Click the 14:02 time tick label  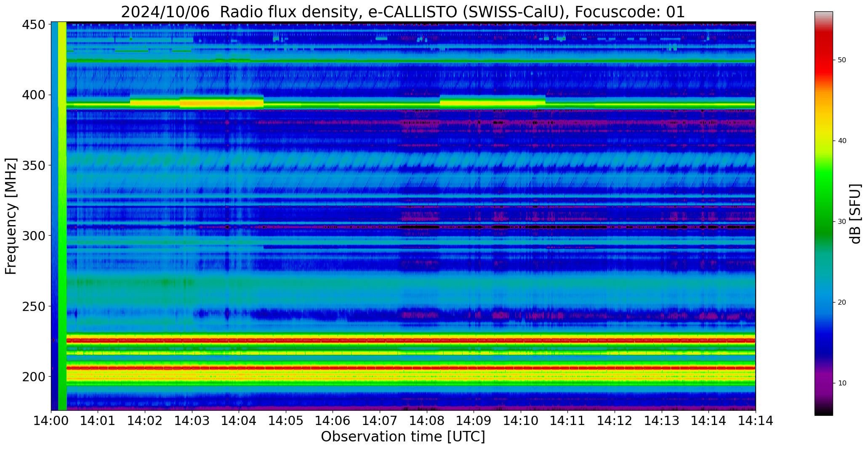pyautogui.click(x=145, y=421)
